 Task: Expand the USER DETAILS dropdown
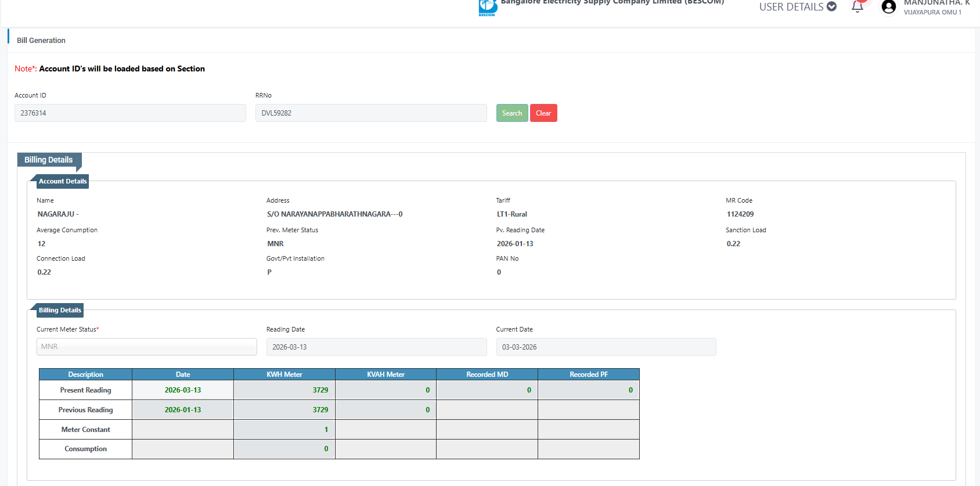(x=797, y=7)
